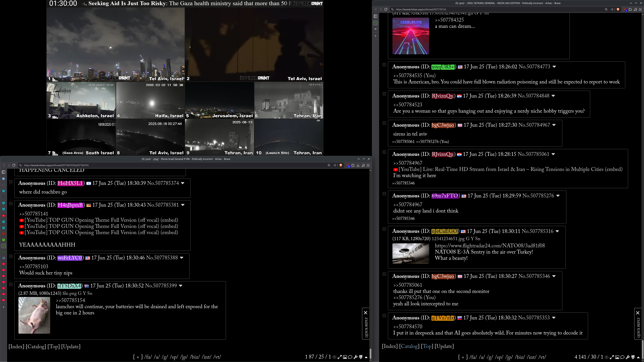Open post menu arrow for No.507784773
Image resolution: width=644 pixels, height=362 pixels.
click(554, 67)
